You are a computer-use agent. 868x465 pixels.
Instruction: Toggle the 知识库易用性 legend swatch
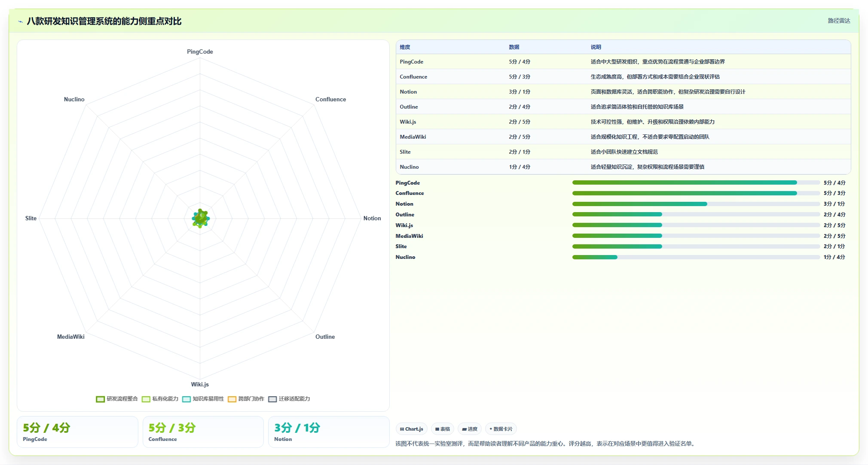coord(186,399)
